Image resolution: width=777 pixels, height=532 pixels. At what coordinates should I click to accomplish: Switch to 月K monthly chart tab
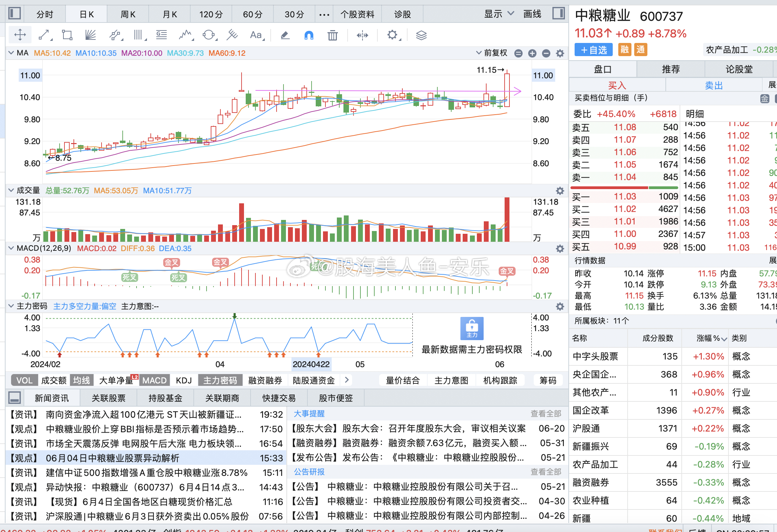coord(169,15)
